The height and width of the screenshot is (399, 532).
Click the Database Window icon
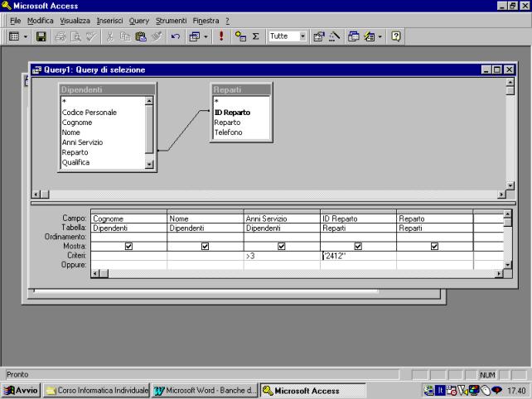point(354,36)
